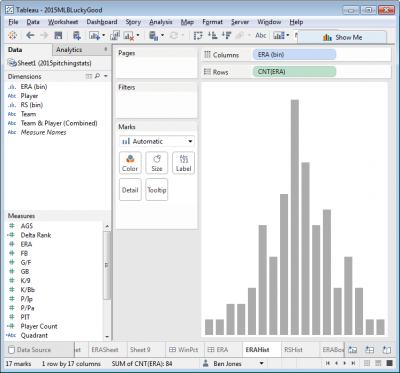The height and width of the screenshot is (373, 400).
Task: Go to last sheet tab navigation arrow
Action: [353, 363]
